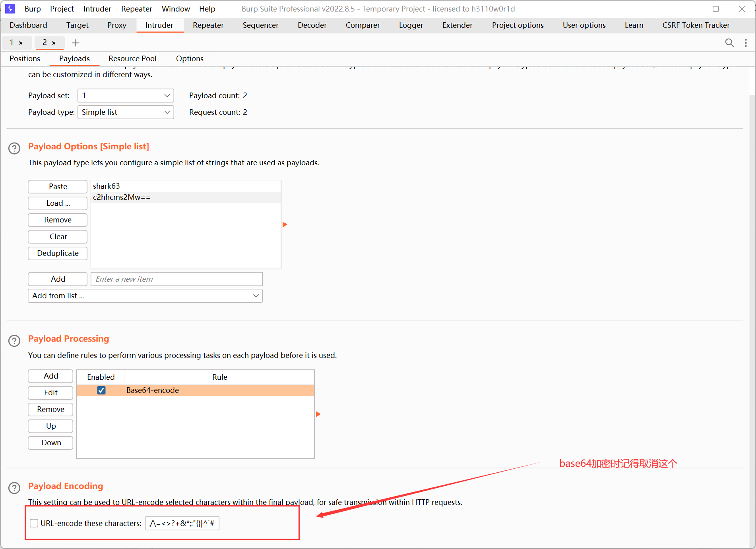Select the c2hhcms2Mw== payload entry
The image size is (756, 549).
tap(186, 197)
